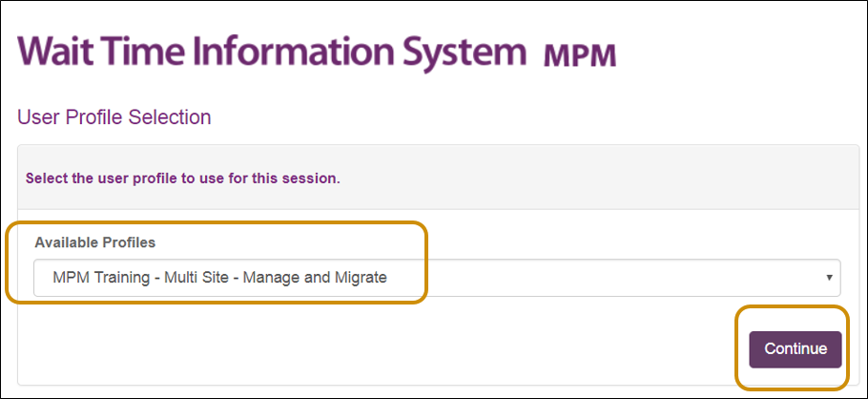Click the word Wait in the title

pos(57,51)
